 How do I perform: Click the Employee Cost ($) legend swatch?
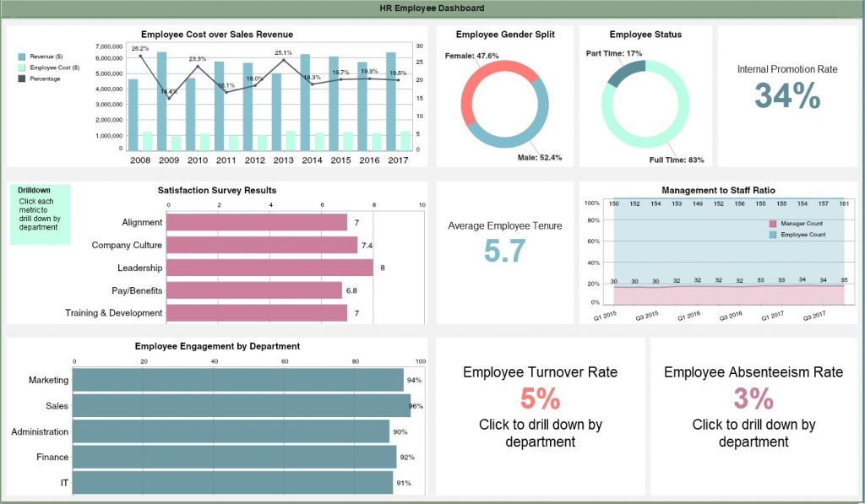pos(22,67)
